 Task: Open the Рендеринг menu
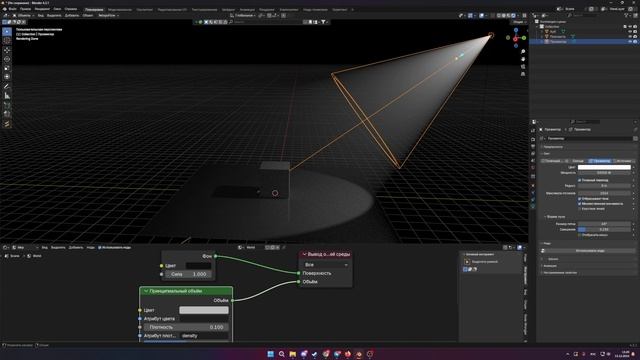coord(42,9)
